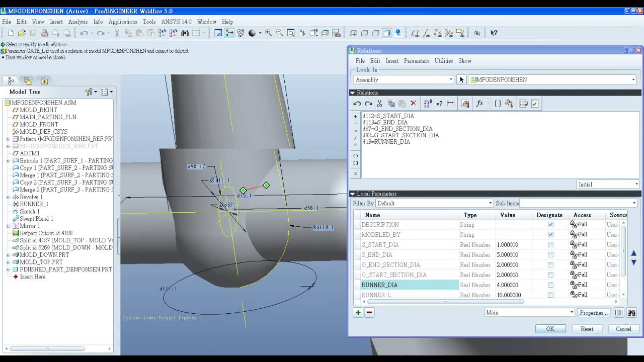Refit model to screen icon
Viewport: 644px width, 362px height.
pos(291,33)
